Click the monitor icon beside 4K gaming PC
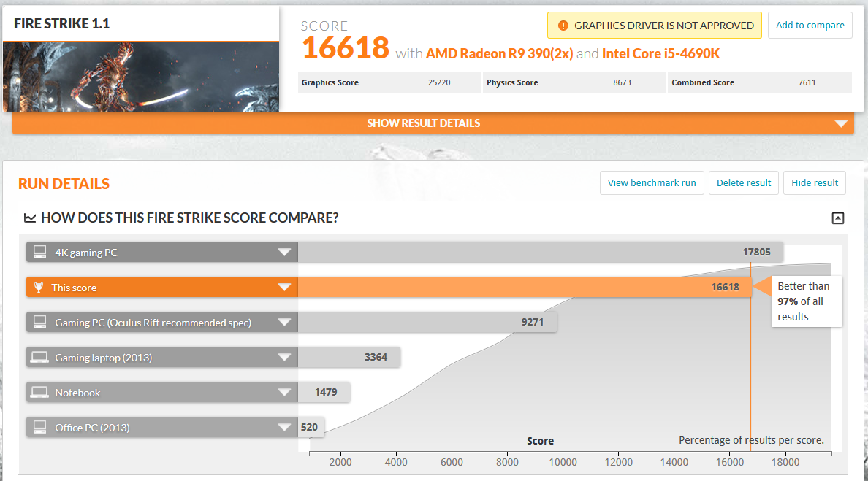Image resolution: width=868 pixels, height=481 pixels. 40,252
